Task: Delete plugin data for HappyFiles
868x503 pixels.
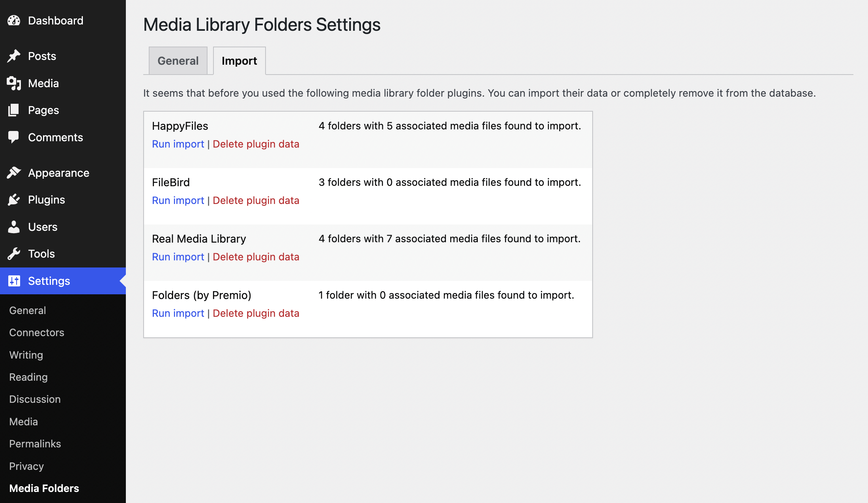Action: pyautogui.click(x=256, y=144)
